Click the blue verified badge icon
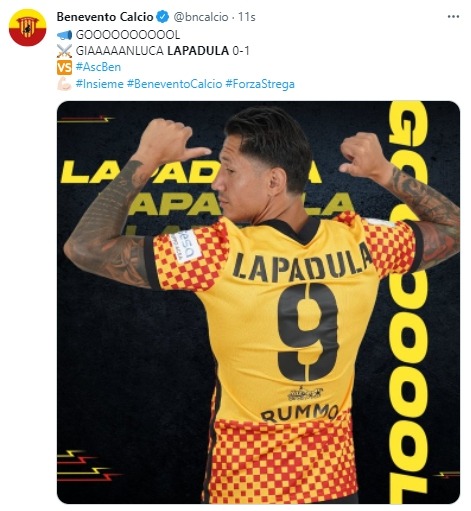Screen dimensions: 471x511 pos(163,17)
